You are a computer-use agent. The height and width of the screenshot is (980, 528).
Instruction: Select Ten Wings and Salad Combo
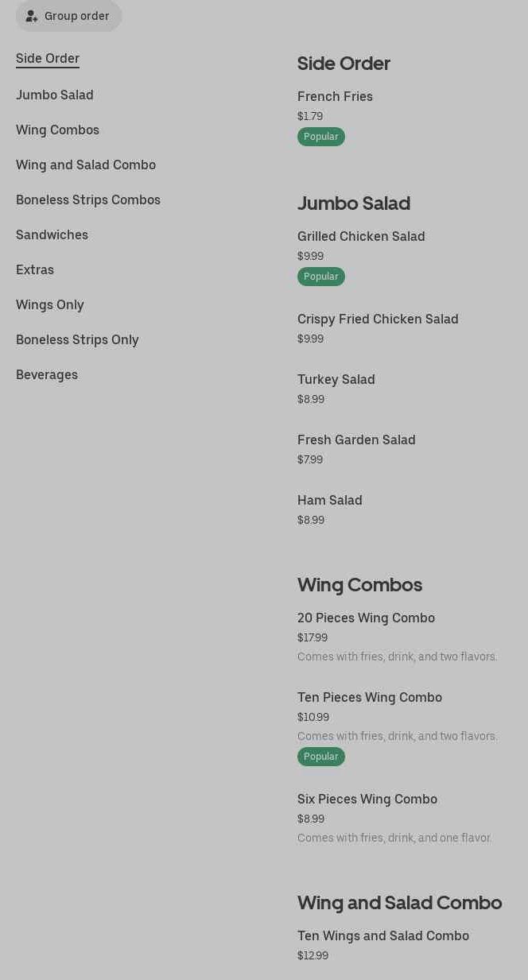pos(383,936)
